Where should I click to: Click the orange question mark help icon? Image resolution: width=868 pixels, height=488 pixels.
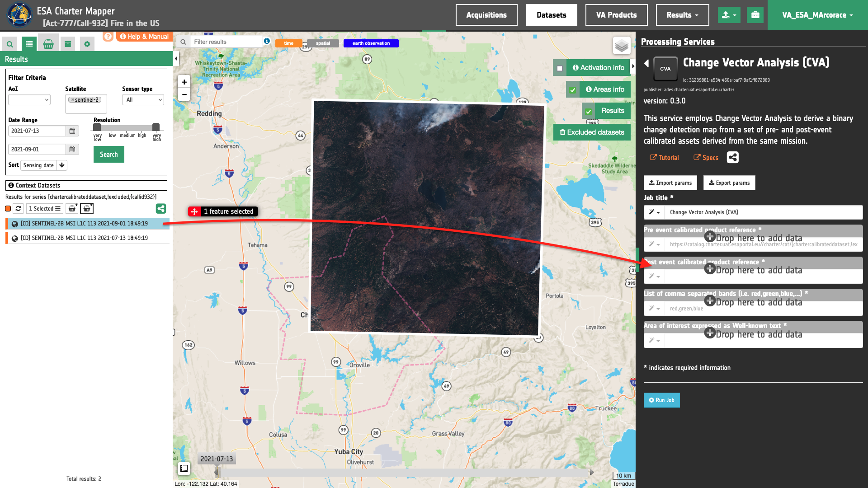click(x=108, y=37)
